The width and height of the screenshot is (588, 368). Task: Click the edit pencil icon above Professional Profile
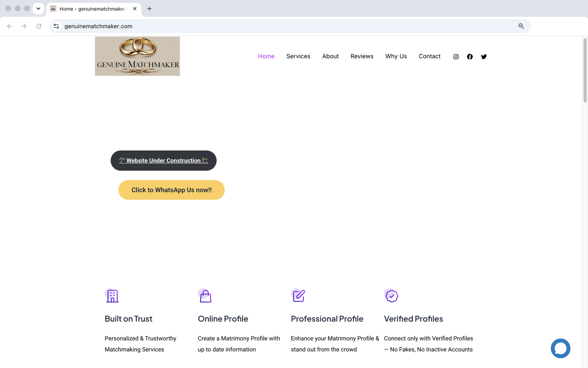298,296
